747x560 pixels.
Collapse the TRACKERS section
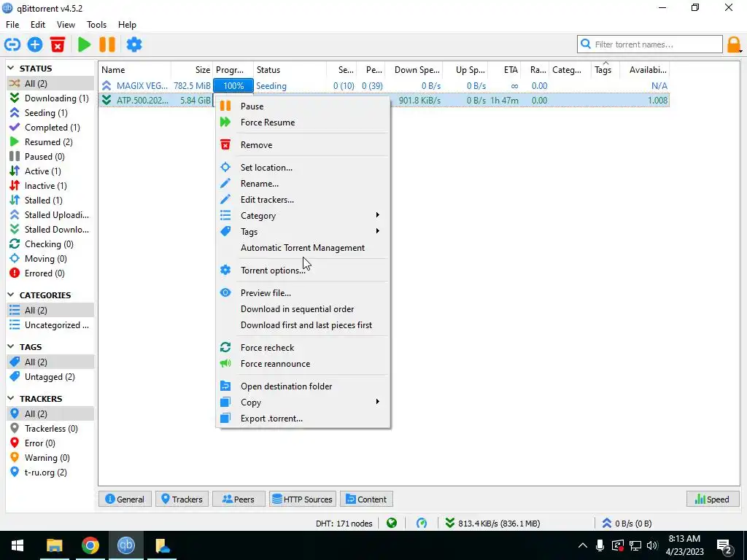pyautogui.click(x=10, y=398)
